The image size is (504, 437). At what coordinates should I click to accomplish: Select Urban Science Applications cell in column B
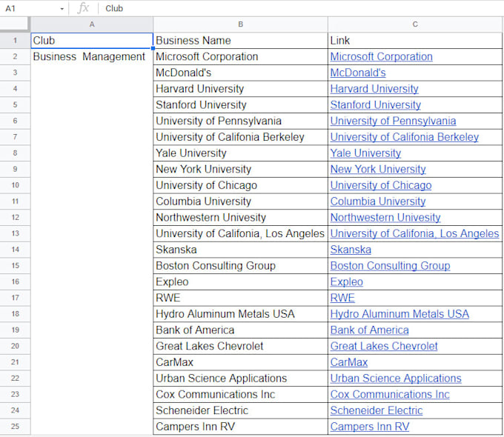240,378
